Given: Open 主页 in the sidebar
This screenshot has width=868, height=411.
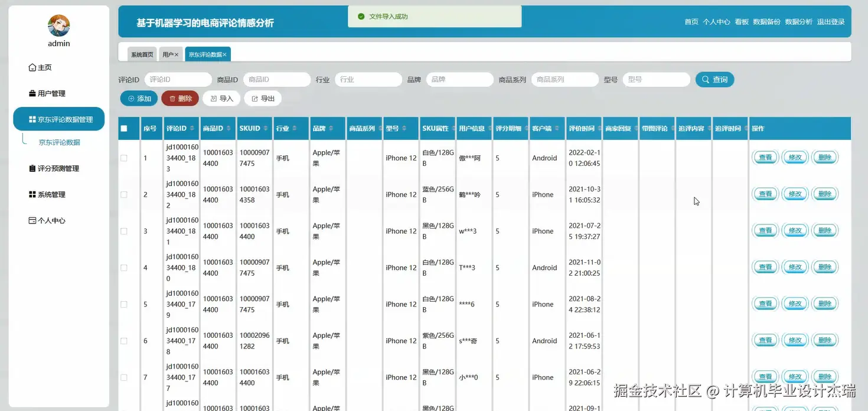Looking at the screenshot, I should (40, 67).
